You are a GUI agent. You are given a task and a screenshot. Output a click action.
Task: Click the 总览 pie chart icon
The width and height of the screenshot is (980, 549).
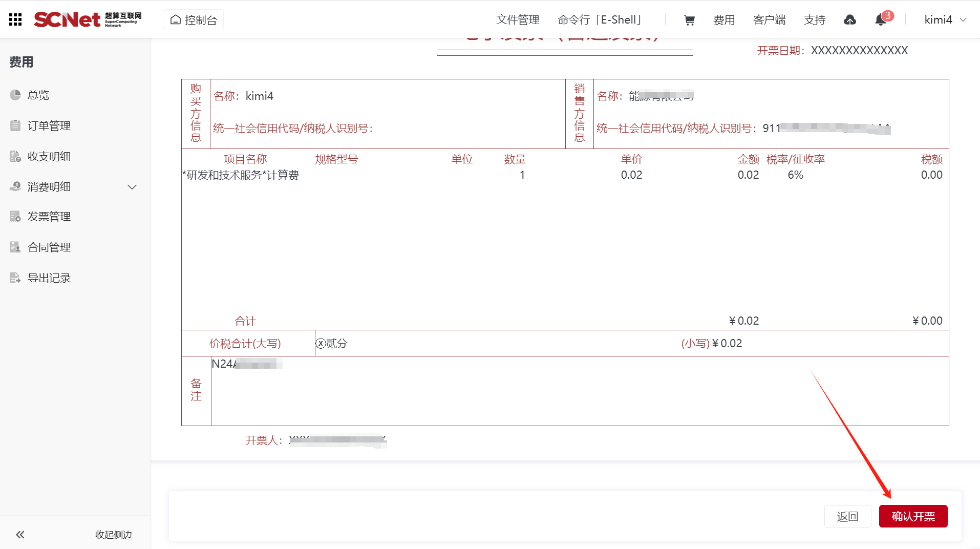coord(15,95)
